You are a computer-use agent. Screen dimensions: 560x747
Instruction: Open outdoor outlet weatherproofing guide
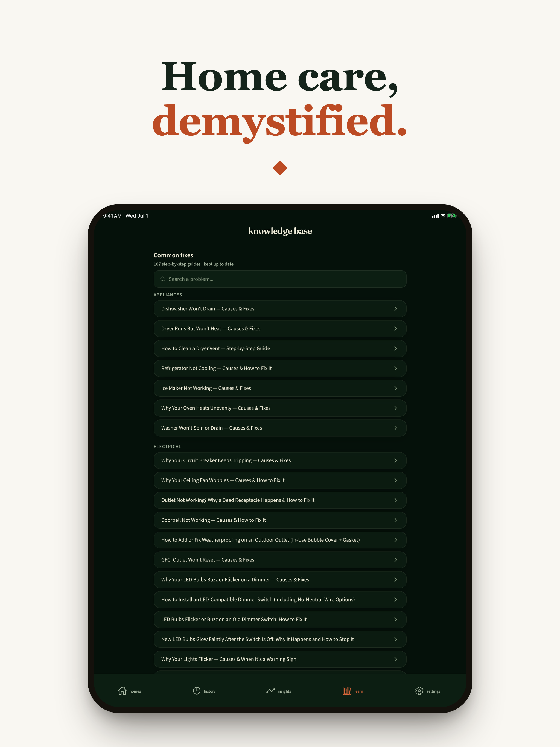(280, 540)
